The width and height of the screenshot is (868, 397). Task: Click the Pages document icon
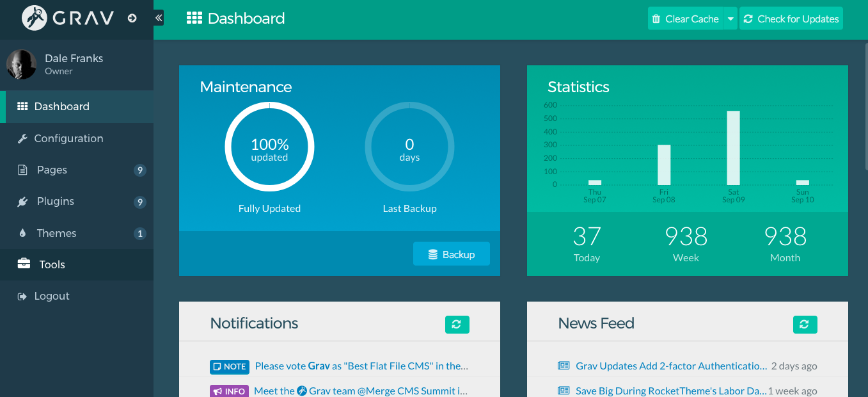pyautogui.click(x=22, y=170)
